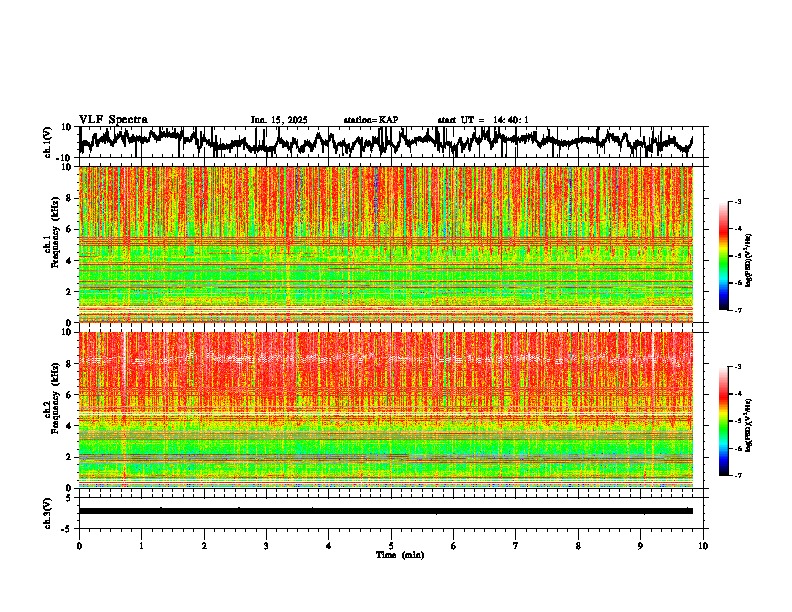The width and height of the screenshot is (792, 612).
Task: Click the '6' kHz tick on ch.1 frequency axis
Action: (71, 229)
